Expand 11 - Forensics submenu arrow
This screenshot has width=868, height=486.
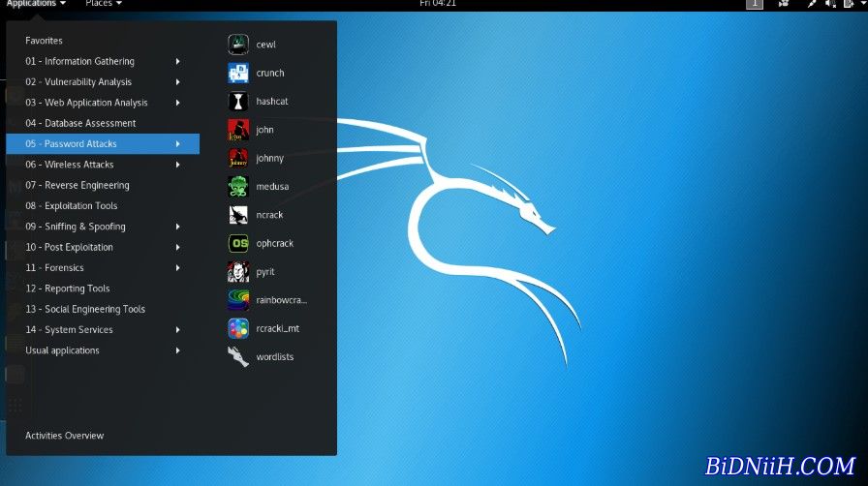click(x=177, y=268)
